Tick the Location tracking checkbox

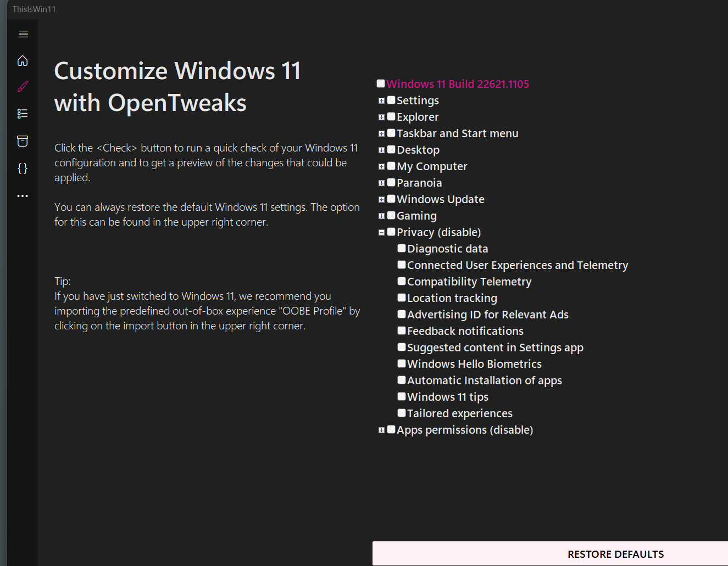[402, 298]
